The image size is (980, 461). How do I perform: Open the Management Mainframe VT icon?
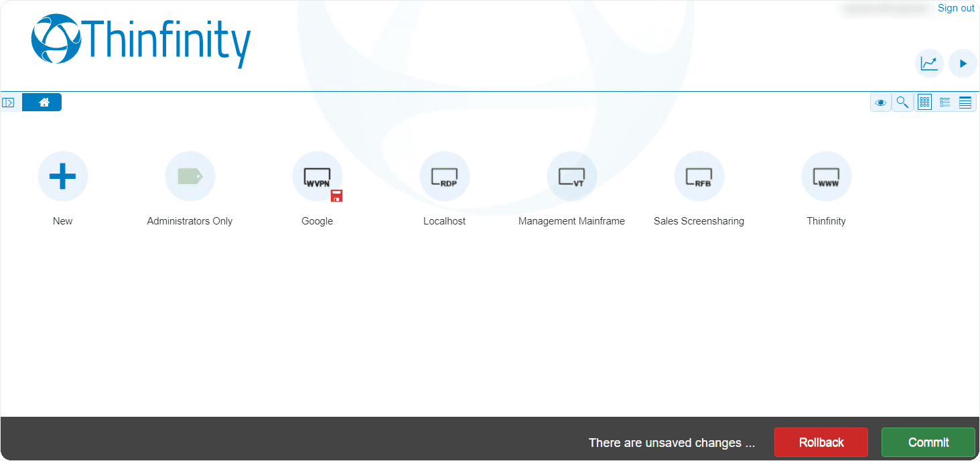coord(572,176)
